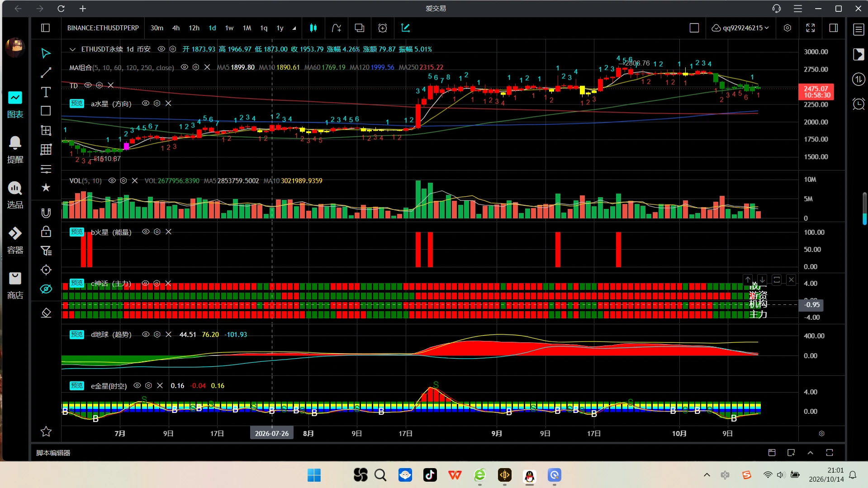
Task: Select the arrow cursor tool
Action: pyautogui.click(x=46, y=53)
